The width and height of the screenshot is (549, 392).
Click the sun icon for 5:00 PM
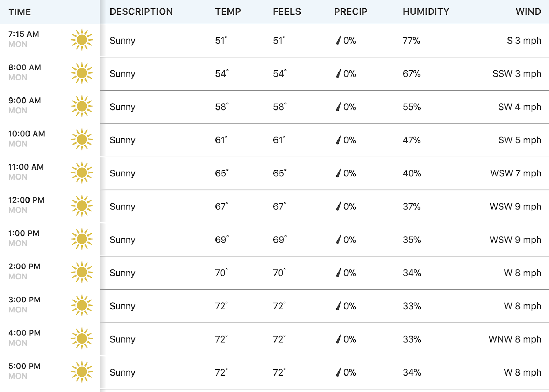coord(82,371)
